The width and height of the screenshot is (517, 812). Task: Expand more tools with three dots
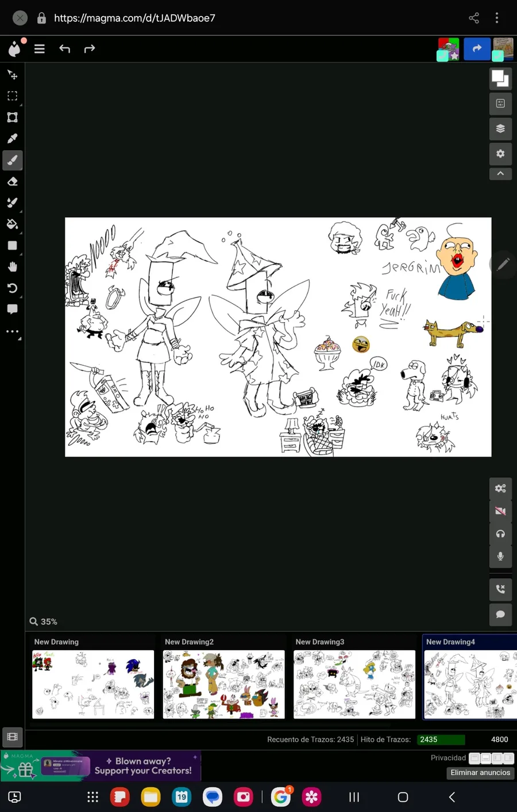tap(12, 331)
